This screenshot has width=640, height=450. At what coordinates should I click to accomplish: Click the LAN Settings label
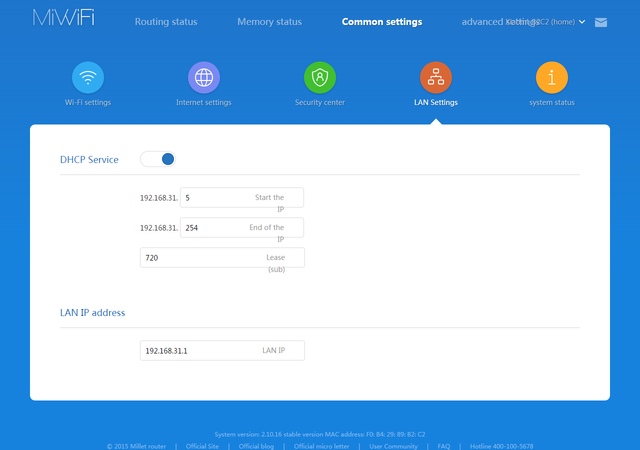coord(436,102)
